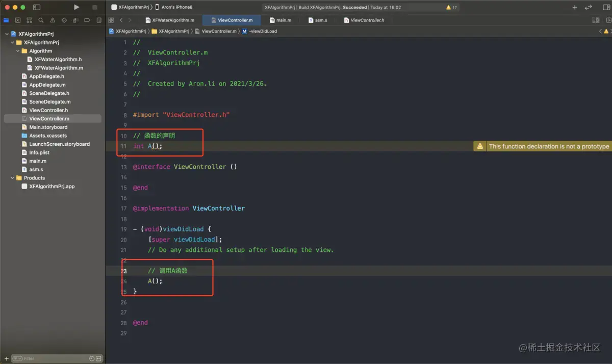Open ViewController.m jump bar segment
Screen dimensions: 612x364
215,31
